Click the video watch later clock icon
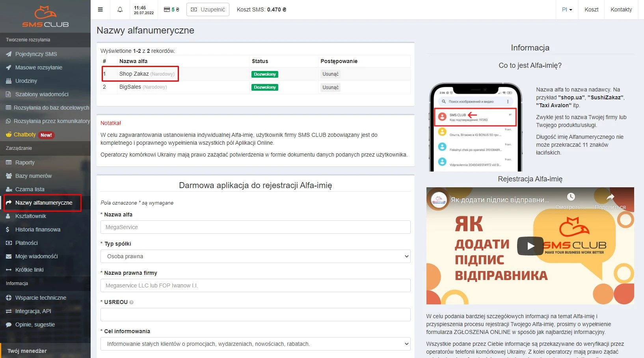Screen dimensions: 644x358 [x=571, y=197]
